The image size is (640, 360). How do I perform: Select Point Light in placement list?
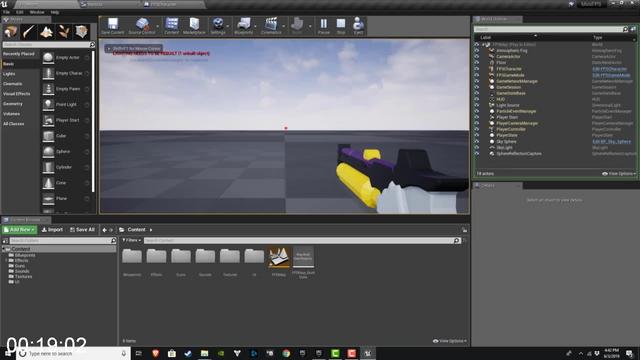pyautogui.click(x=66, y=104)
